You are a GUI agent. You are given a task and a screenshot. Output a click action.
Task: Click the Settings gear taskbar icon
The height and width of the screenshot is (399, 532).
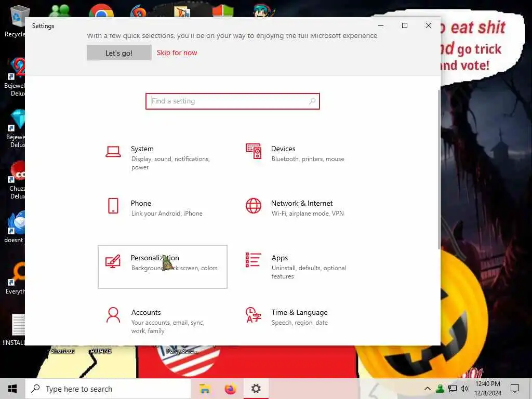tap(256, 389)
